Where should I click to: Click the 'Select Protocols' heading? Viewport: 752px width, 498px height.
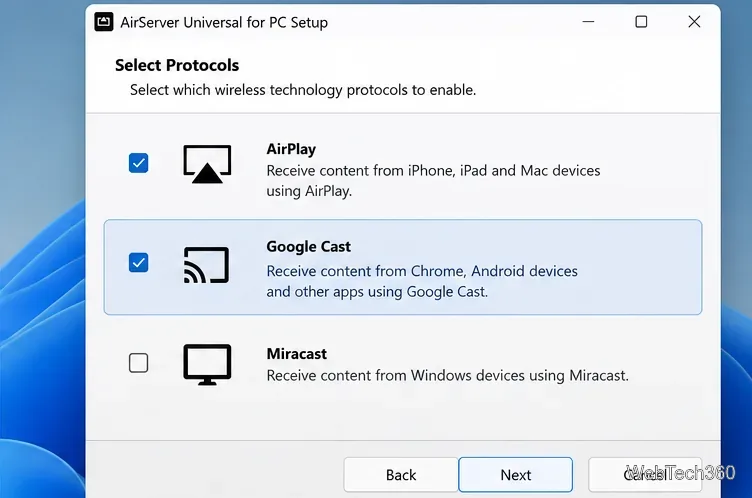point(177,65)
